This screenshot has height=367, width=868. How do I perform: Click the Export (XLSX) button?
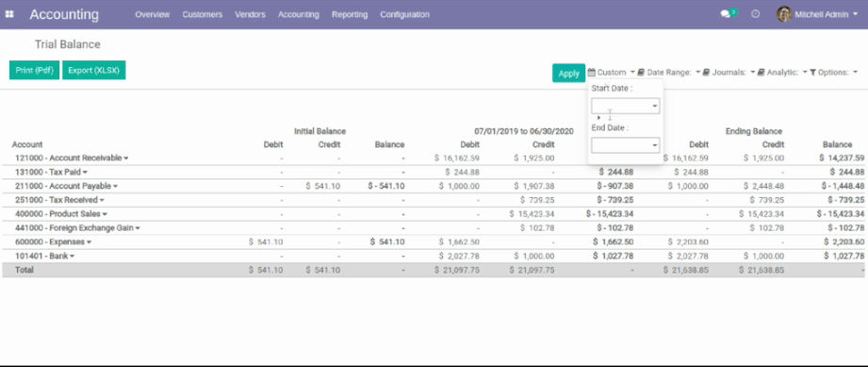click(x=94, y=71)
